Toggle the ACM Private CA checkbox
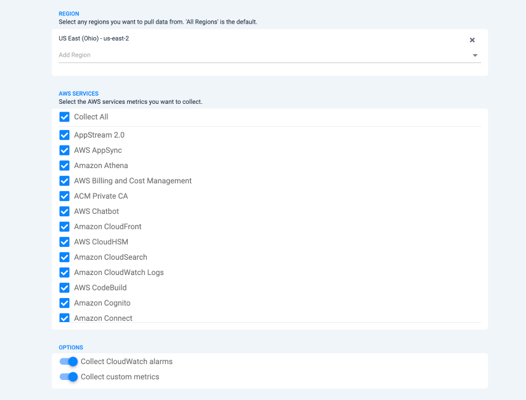Image resolution: width=526 pixels, height=400 pixels. click(64, 196)
